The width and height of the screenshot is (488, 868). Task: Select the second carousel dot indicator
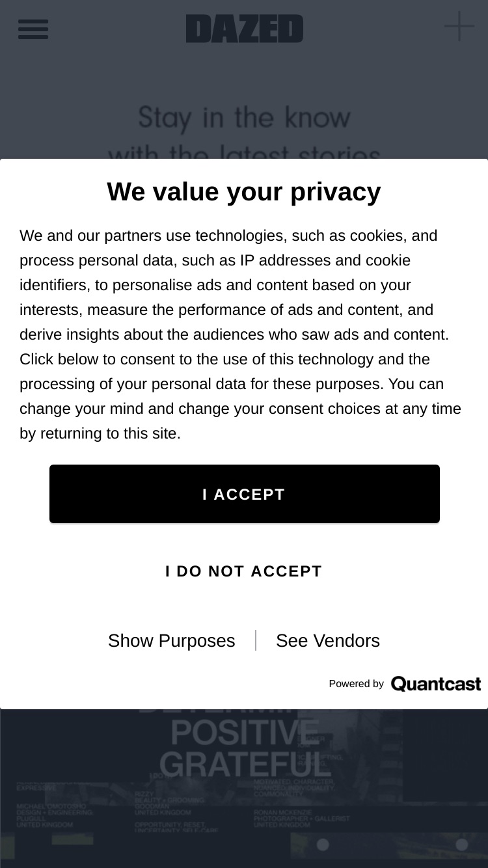tap(462, 845)
